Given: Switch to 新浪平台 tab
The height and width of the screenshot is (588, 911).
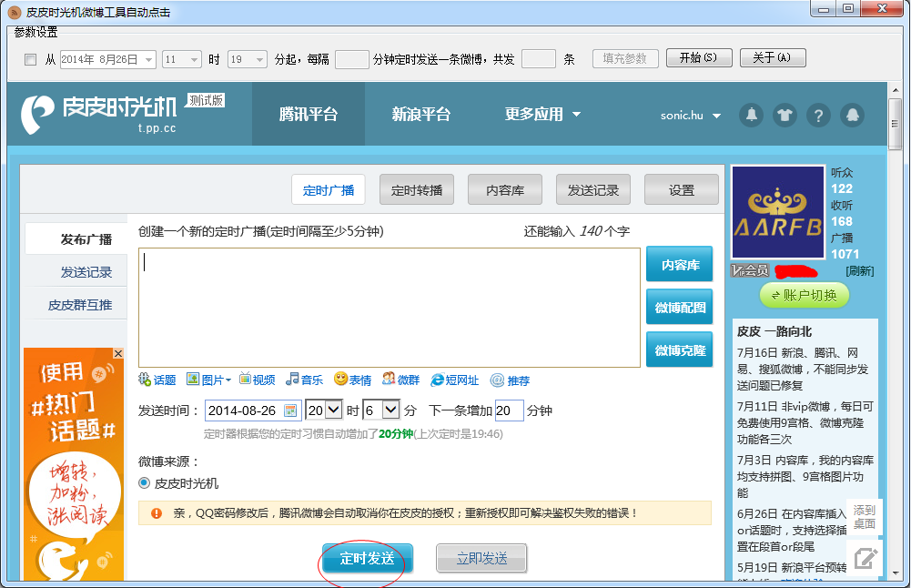Looking at the screenshot, I should coord(420,114).
